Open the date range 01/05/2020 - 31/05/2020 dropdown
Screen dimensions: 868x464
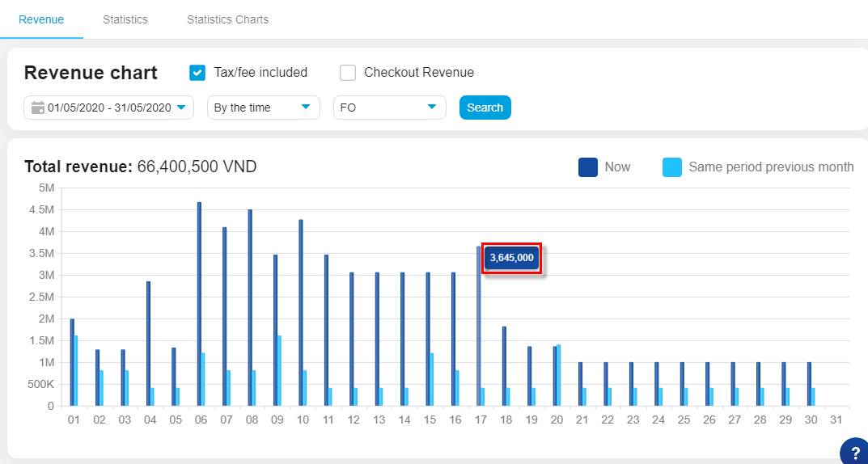[108, 108]
